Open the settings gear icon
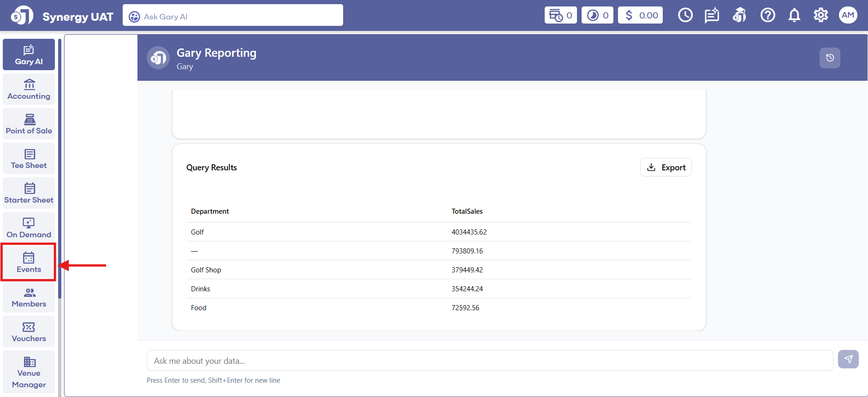Image resolution: width=868 pixels, height=397 pixels. [x=820, y=15]
